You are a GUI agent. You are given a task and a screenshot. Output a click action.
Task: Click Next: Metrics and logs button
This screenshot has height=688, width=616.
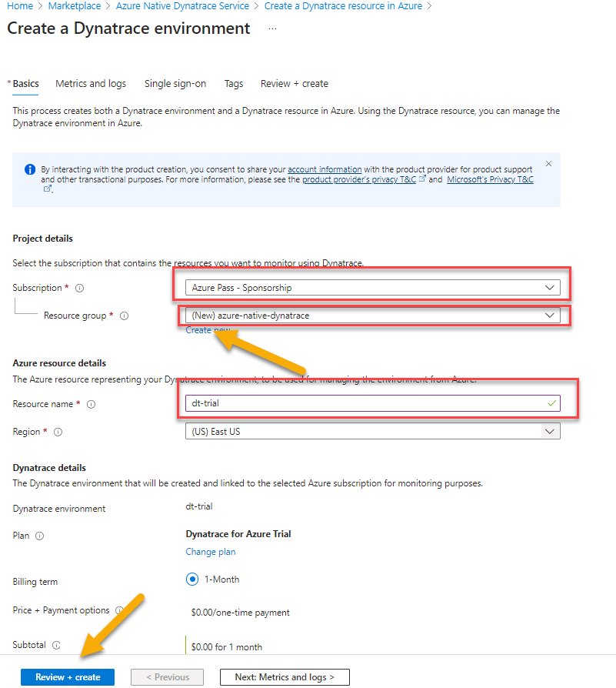(x=285, y=677)
